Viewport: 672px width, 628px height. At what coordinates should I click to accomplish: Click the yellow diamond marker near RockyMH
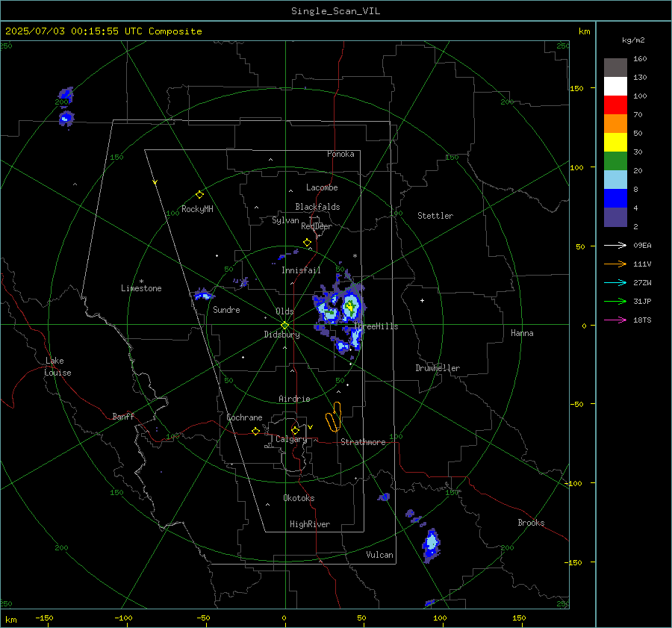[x=199, y=195]
